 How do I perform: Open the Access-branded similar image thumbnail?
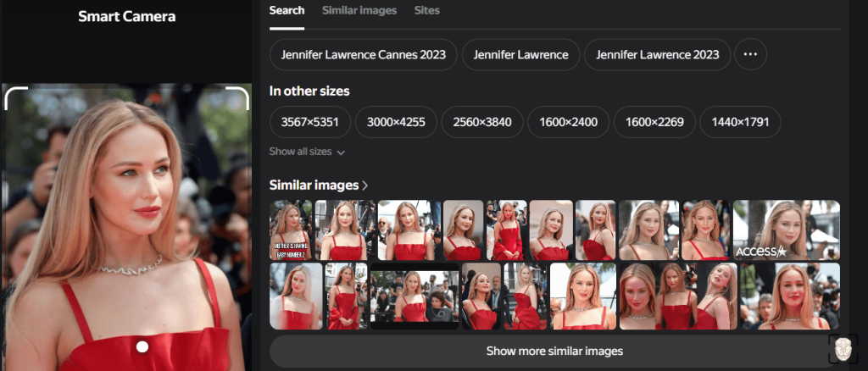tap(787, 230)
